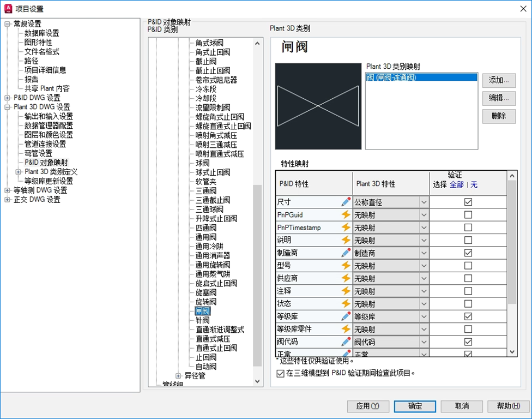Open the 制造商 mapping dropdown
This screenshot has width=532, height=419.
pyautogui.click(x=424, y=253)
